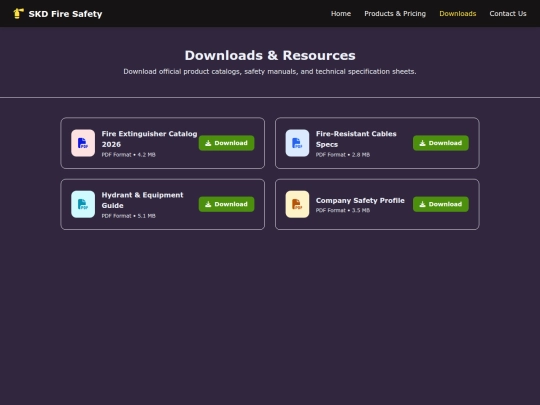This screenshot has height=405, width=540.
Task: Open the SKD Fire Safety brand link
Action: tap(58, 14)
